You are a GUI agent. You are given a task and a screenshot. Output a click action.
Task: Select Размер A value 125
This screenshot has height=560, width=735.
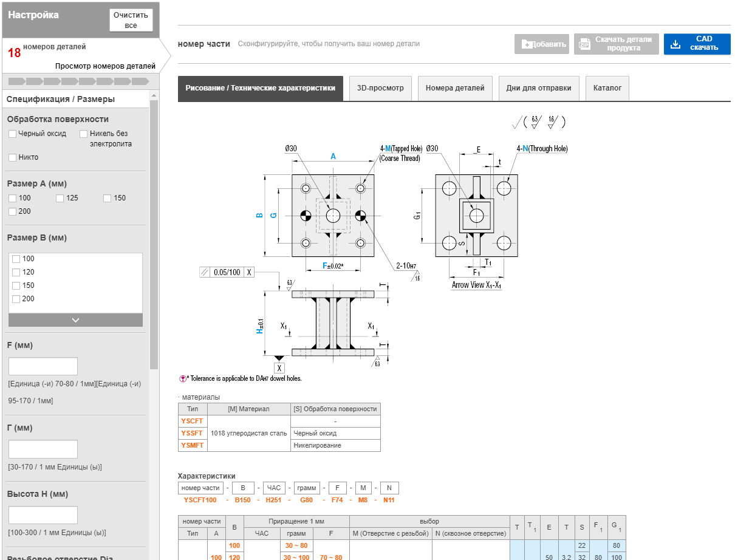[60, 198]
